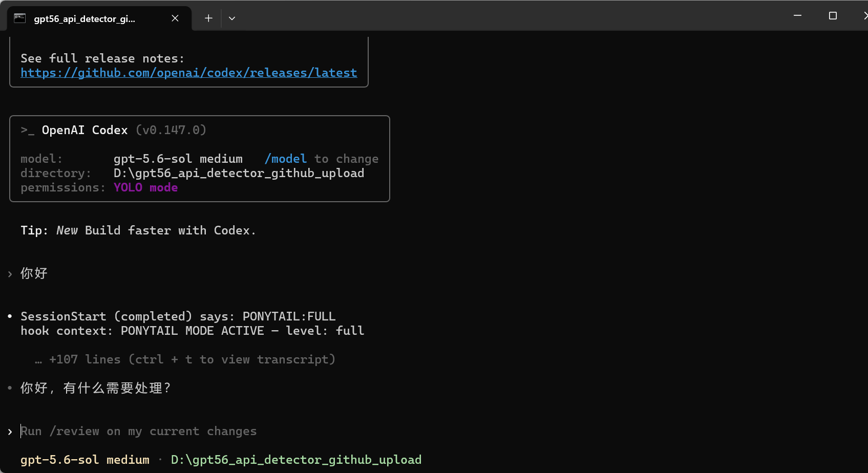Click the gpt-5.6-sol medium status line

[85, 460]
